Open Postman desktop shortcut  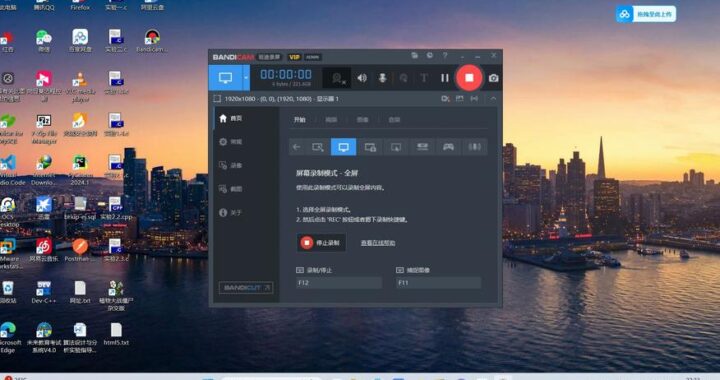pos(80,250)
